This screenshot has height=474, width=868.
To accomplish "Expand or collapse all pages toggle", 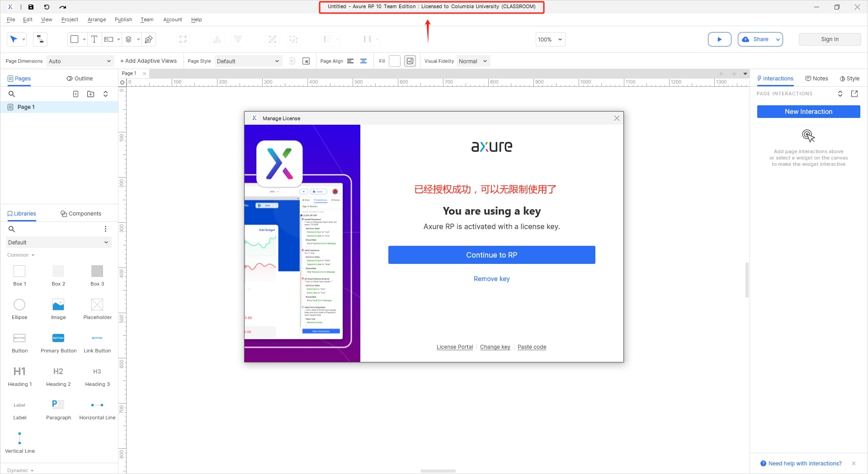I will pos(105,94).
